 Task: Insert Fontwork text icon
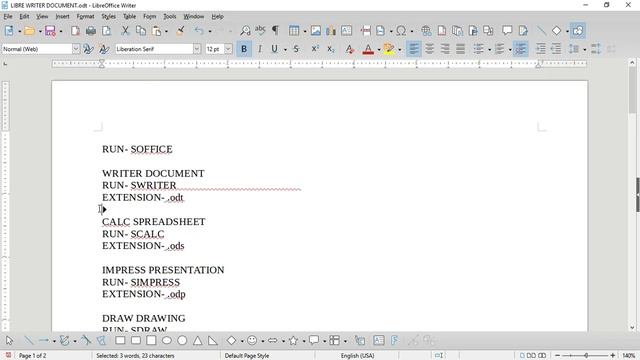394,340
